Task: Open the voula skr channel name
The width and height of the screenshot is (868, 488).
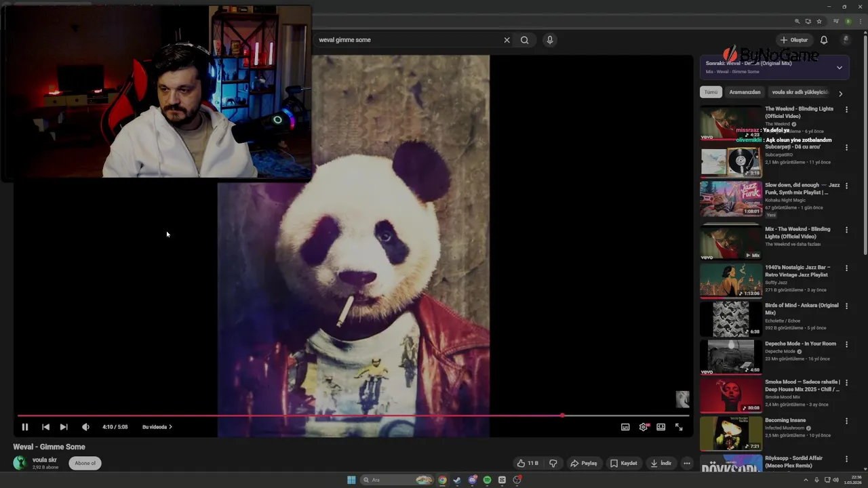Action: pos(45,460)
